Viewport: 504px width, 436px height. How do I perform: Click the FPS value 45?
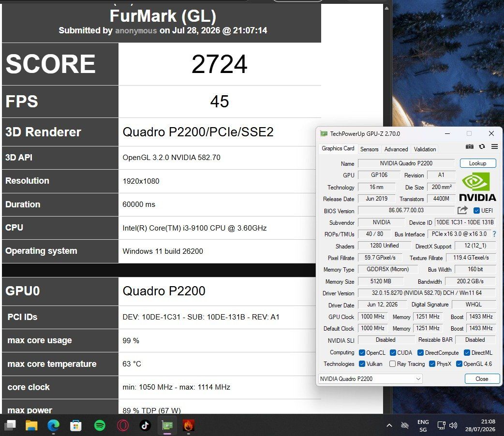220,102
